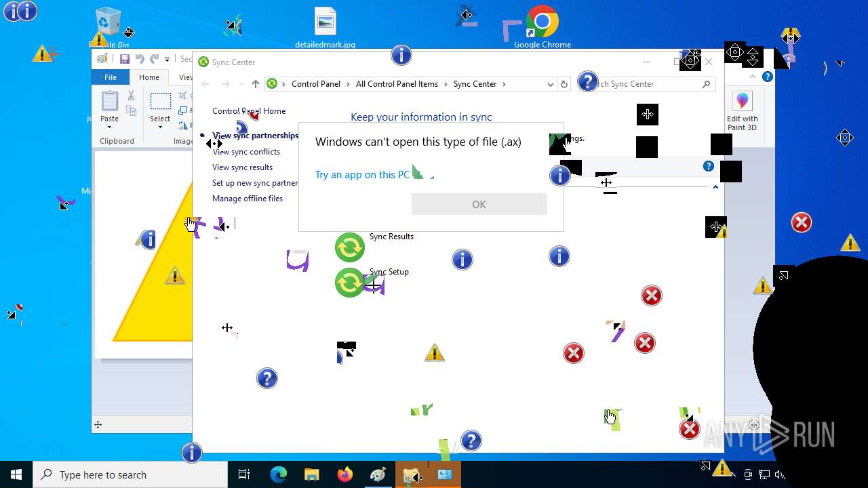Open the File menu in Paint
Viewport: 868px width, 488px height.
[111, 77]
